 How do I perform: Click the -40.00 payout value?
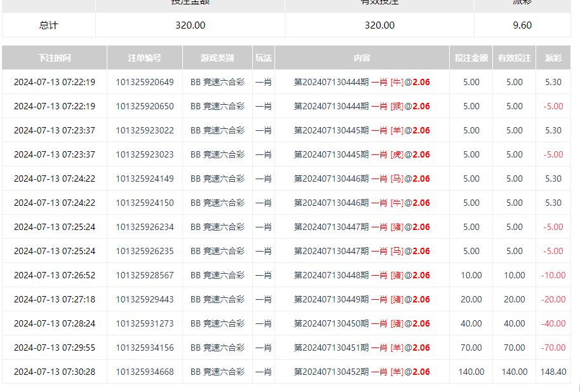coord(553,323)
